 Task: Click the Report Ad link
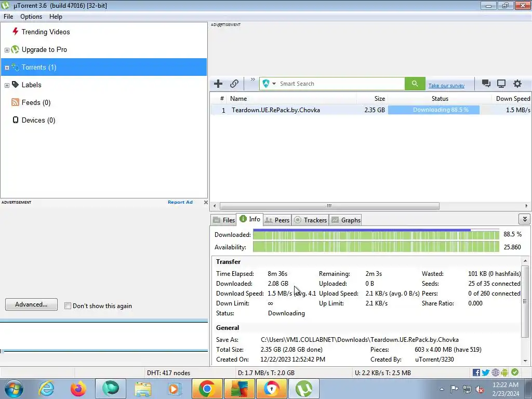(x=180, y=202)
